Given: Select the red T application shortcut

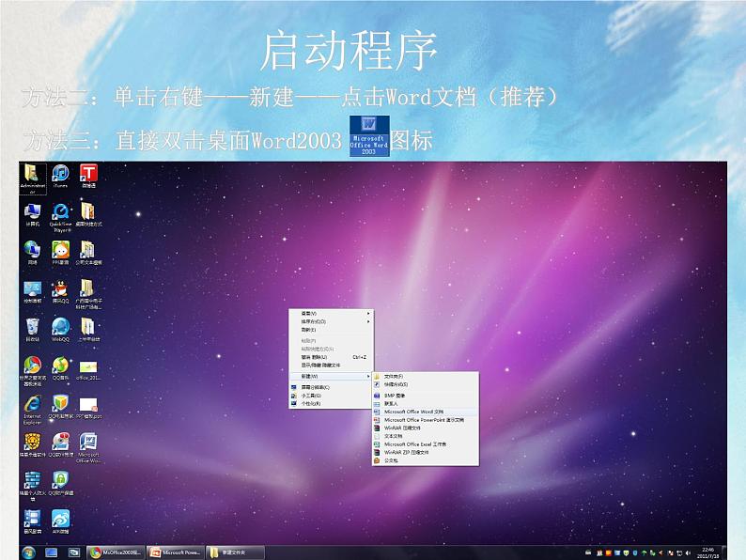Looking at the screenshot, I should [88, 177].
